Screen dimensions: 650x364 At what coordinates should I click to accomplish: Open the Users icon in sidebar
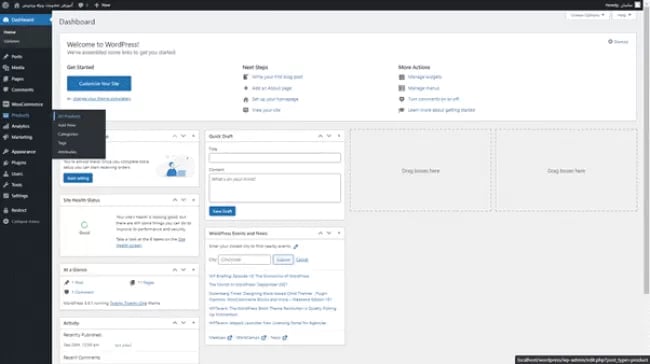[6, 174]
